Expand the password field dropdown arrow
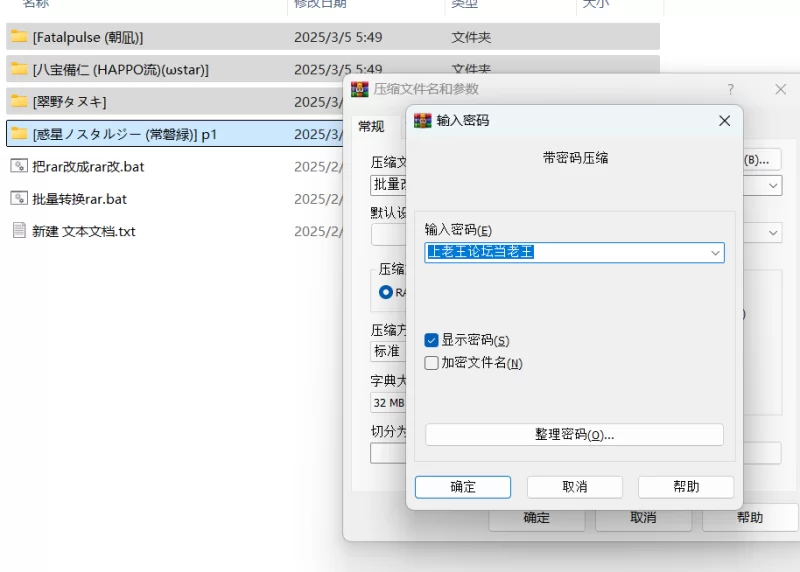800x572 pixels. pyautogui.click(x=715, y=253)
